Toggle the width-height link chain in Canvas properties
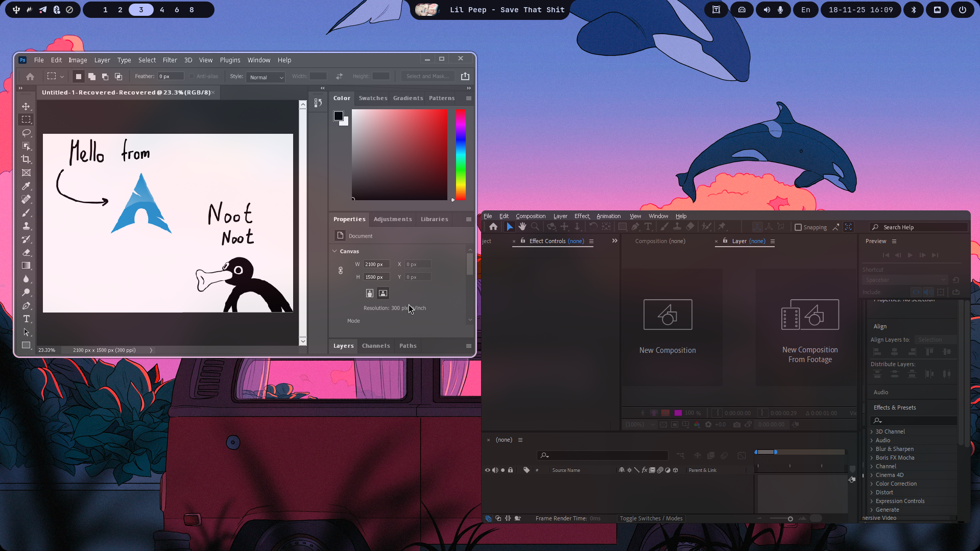Screen dimensions: 980x551 [x=341, y=270]
